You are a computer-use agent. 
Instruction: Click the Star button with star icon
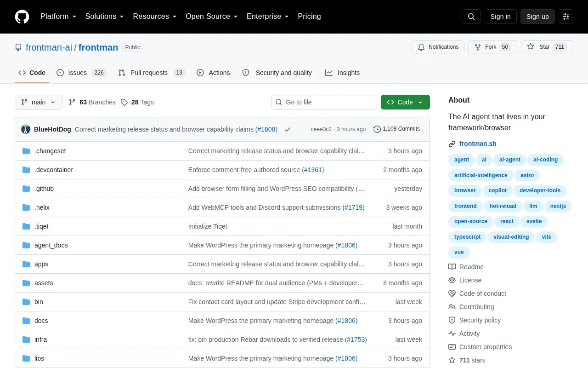(547, 47)
